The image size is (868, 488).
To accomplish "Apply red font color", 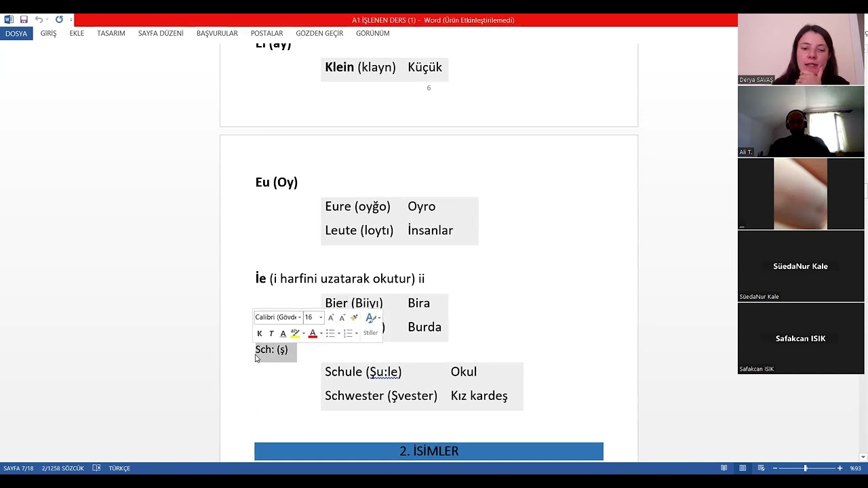I will pyautogui.click(x=313, y=333).
